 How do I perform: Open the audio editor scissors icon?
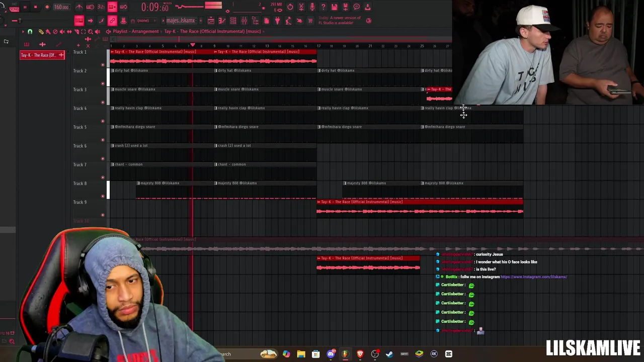click(x=301, y=7)
